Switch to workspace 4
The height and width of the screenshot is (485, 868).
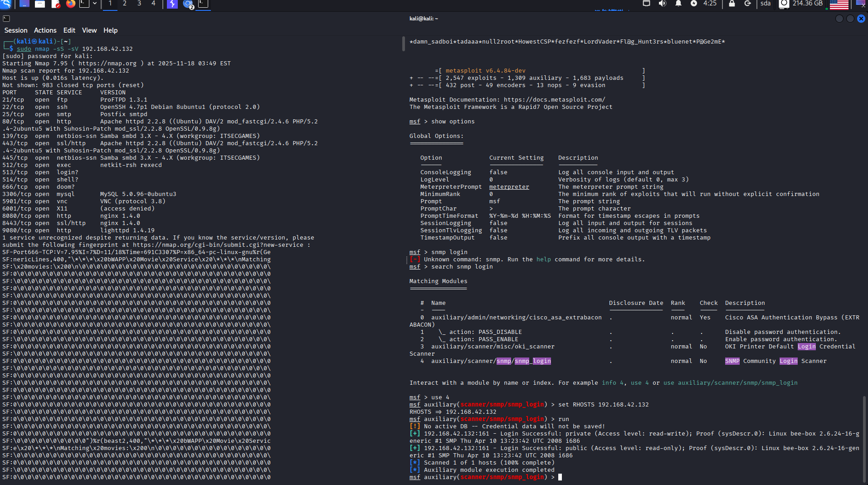pyautogui.click(x=153, y=4)
